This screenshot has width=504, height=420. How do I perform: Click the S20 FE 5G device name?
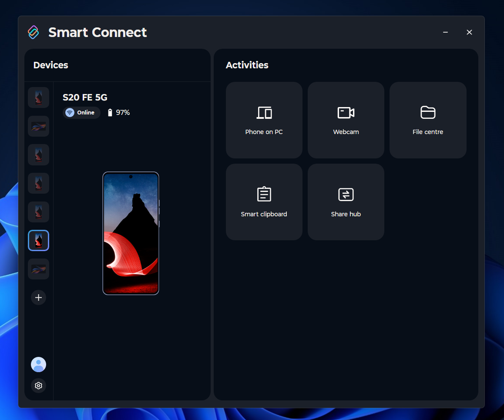click(85, 97)
